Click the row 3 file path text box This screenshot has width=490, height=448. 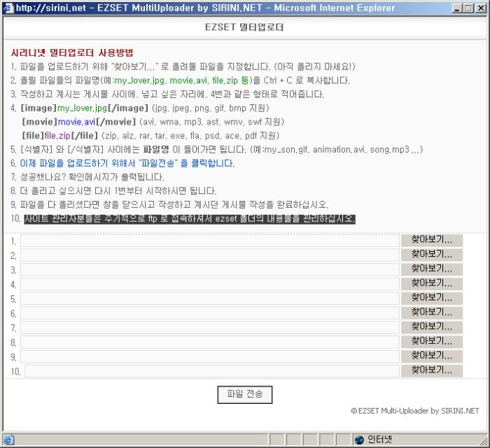tap(209, 269)
